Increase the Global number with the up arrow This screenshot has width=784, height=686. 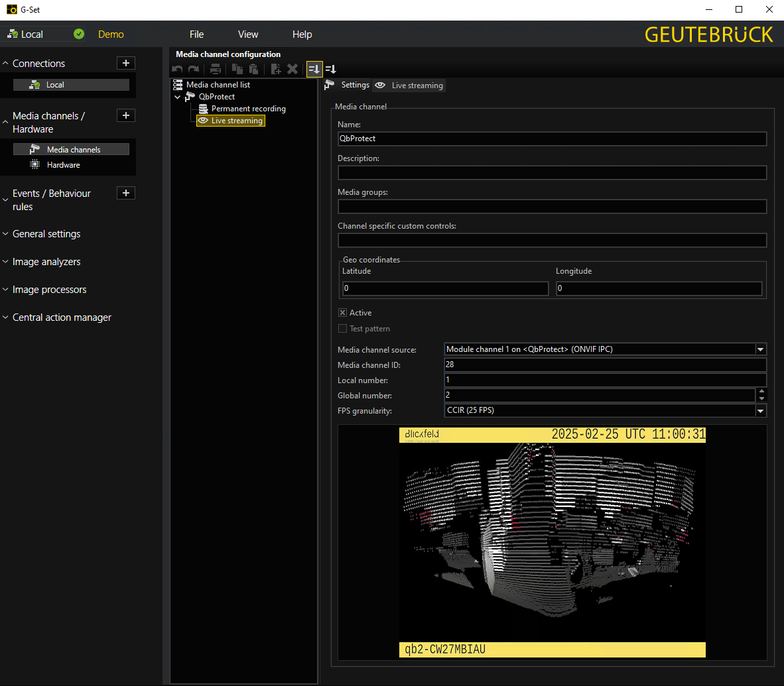(x=761, y=392)
